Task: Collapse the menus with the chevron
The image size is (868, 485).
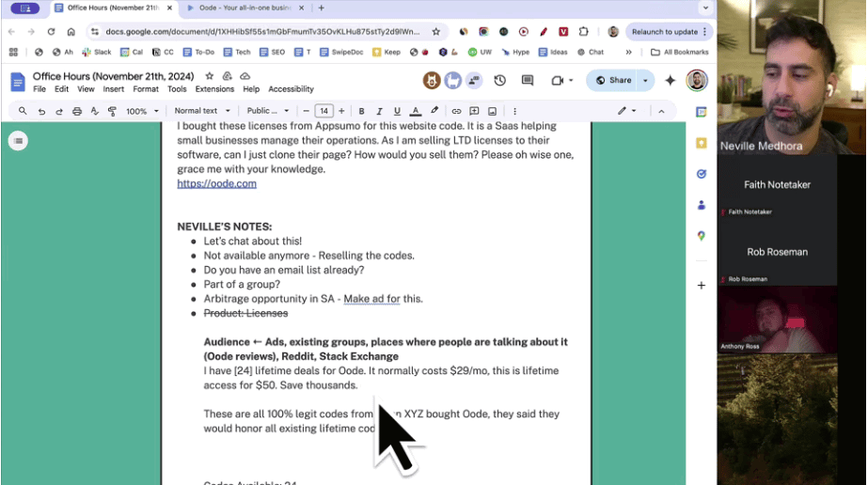Action: [661, 111]
